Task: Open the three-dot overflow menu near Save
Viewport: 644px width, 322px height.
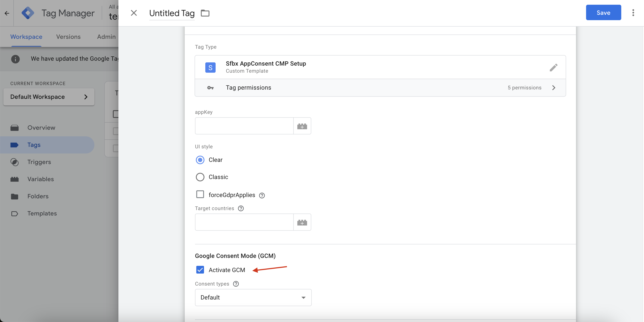Action: click(633, 12)
